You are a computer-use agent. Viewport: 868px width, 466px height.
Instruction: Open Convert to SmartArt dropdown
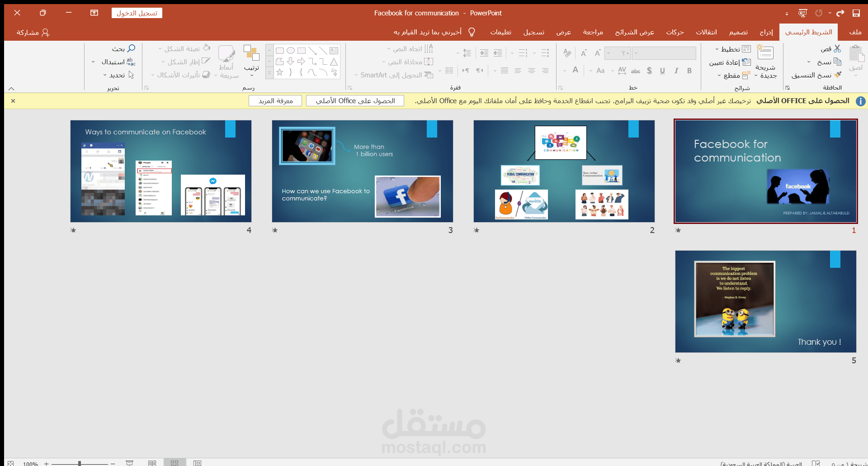pyautogui.click(x=393, y=75)
